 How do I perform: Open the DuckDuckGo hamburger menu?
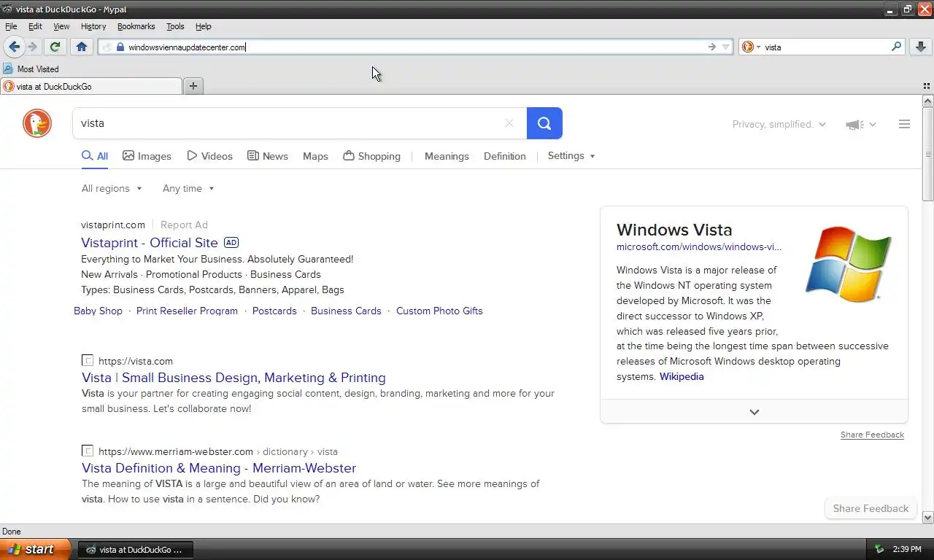click(904, 124)
